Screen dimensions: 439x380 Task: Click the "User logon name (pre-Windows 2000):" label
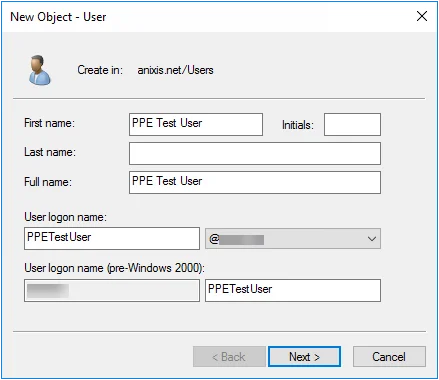click(x=114, y=268)
